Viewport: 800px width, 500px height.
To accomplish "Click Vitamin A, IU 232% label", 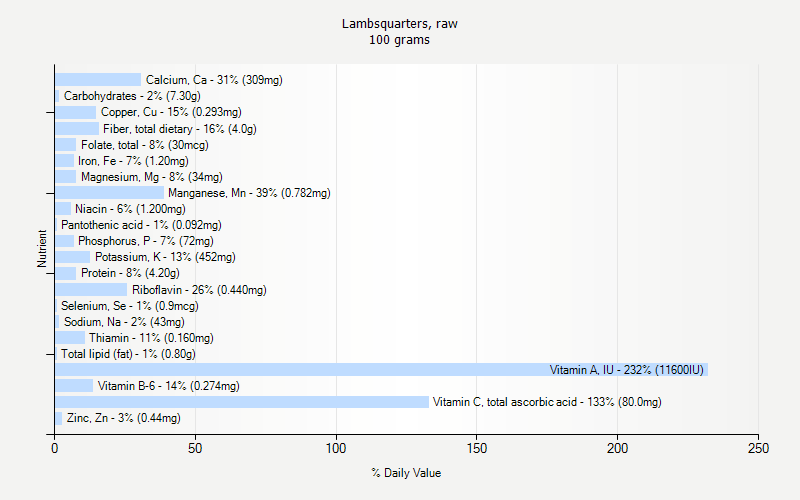I will [627, 370].
